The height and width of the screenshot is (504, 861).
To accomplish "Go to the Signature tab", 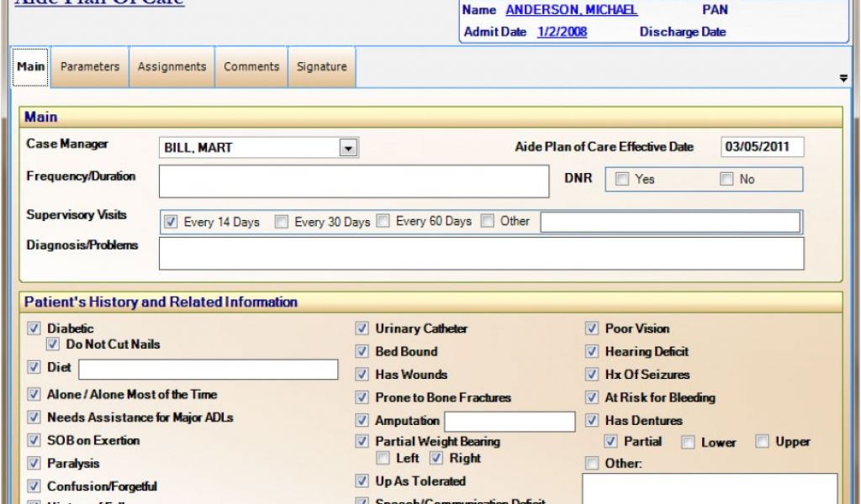I will coord(321,67).
